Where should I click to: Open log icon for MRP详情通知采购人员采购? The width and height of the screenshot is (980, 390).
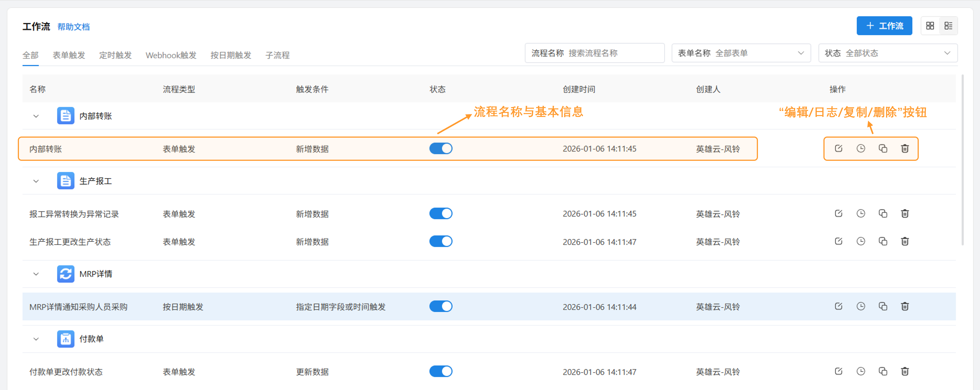(861, 306)
